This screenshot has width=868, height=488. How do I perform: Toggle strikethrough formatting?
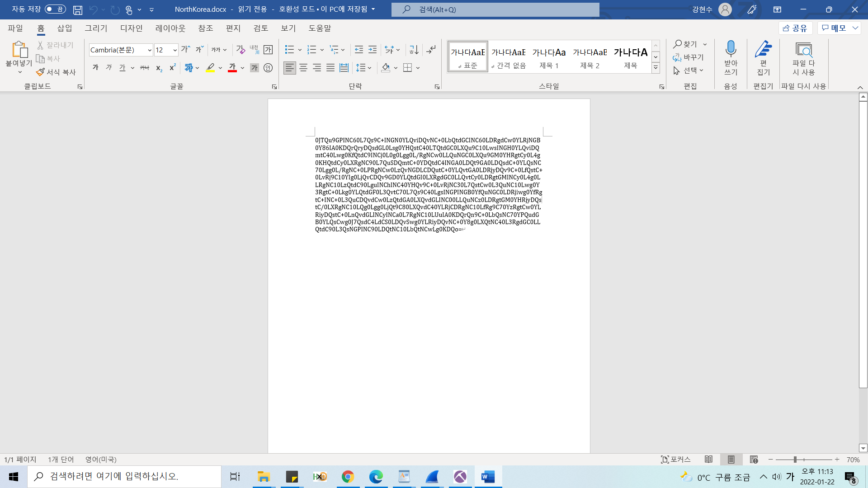pyautogui.click(x=145, y=68)
